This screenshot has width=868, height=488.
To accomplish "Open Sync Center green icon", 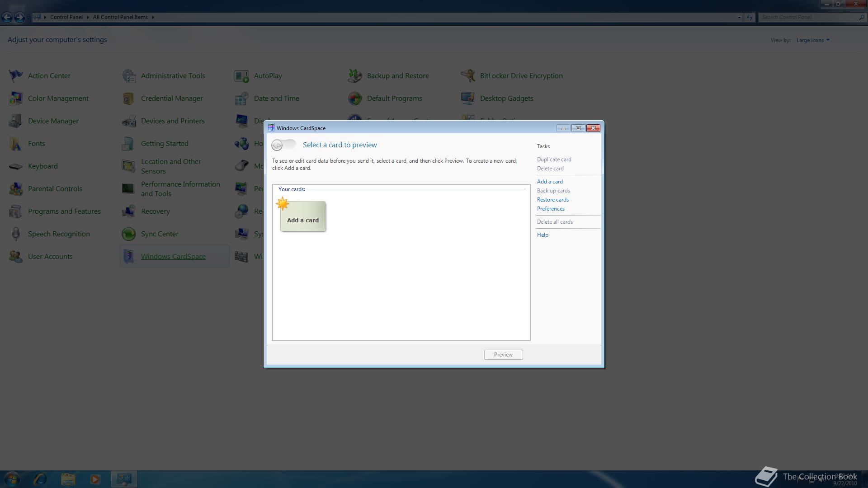I will [x=129, y=234].
